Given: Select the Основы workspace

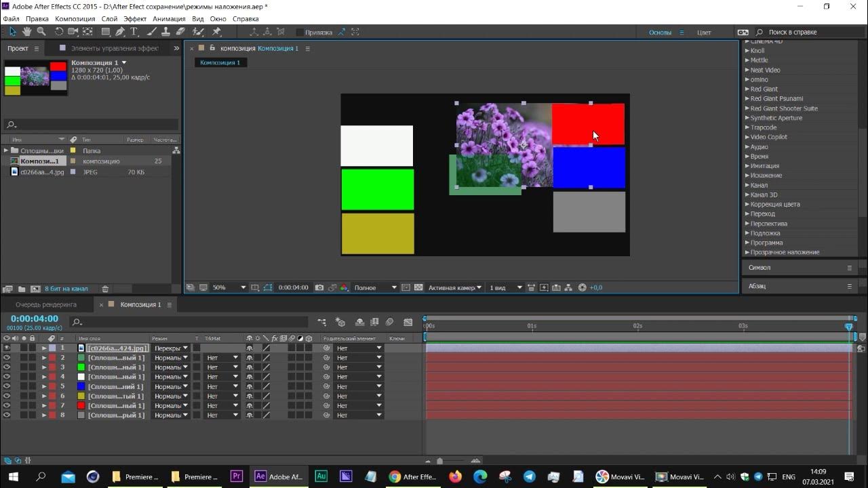Looking at the screenshot, I should point(660,32).
